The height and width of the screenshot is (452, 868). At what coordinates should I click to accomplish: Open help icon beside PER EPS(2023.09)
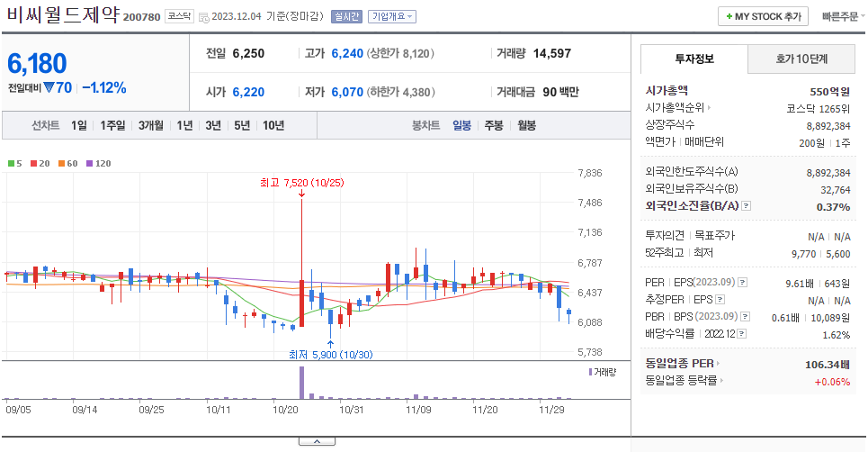point(742,283)
